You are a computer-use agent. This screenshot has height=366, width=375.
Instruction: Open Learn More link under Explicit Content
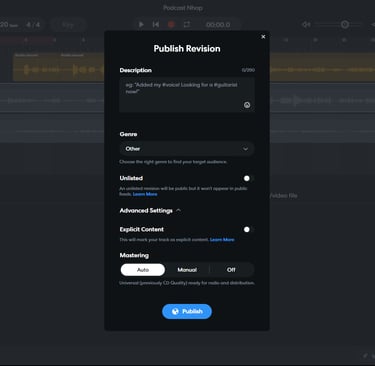point(222,240)
